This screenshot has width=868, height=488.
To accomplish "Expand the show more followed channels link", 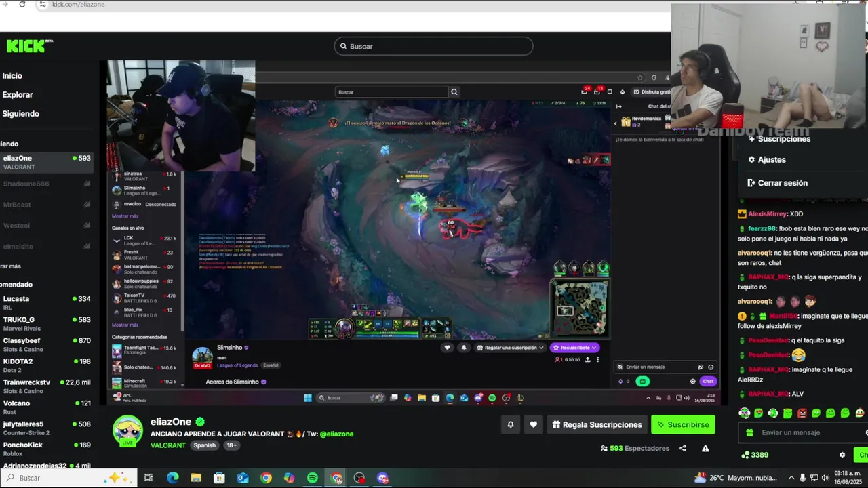I will (10, 266).
